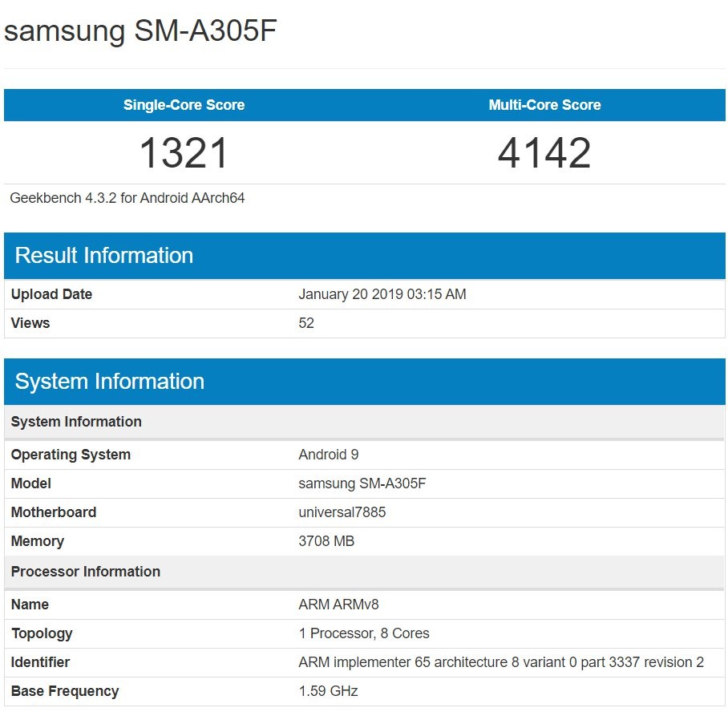Click the multi-core score value 4142
This screenshot has width=728, height=724.
point(544,153)
